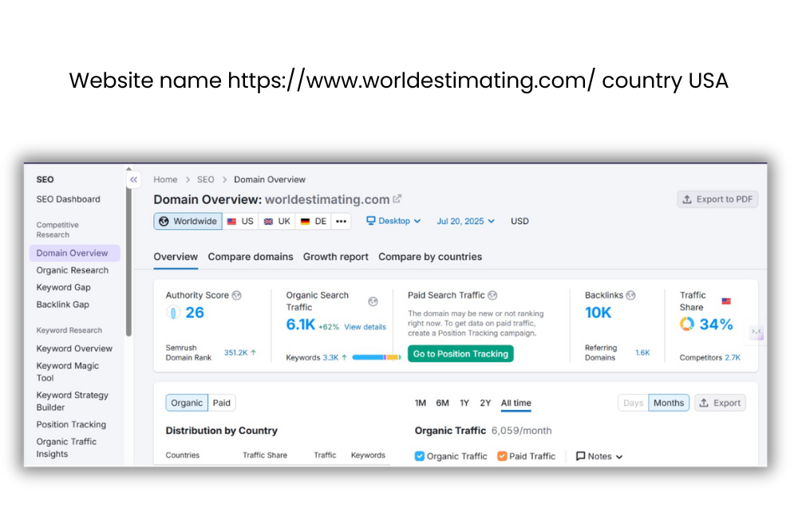
Task: Select the 1Y time range
Action: coord(464,403)
